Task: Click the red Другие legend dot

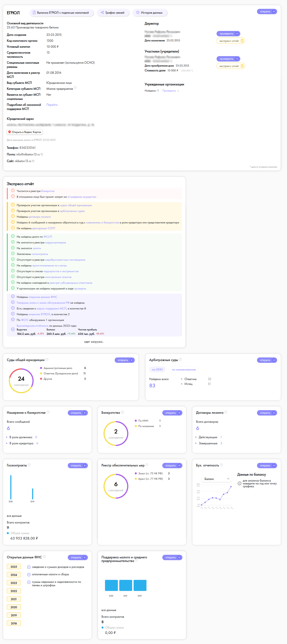Action: [x=41, y=379]
